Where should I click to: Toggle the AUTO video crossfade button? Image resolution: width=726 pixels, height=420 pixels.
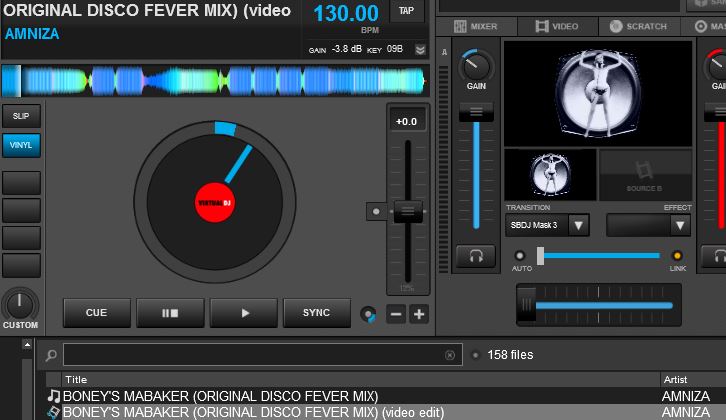click(x=520, y=255)
